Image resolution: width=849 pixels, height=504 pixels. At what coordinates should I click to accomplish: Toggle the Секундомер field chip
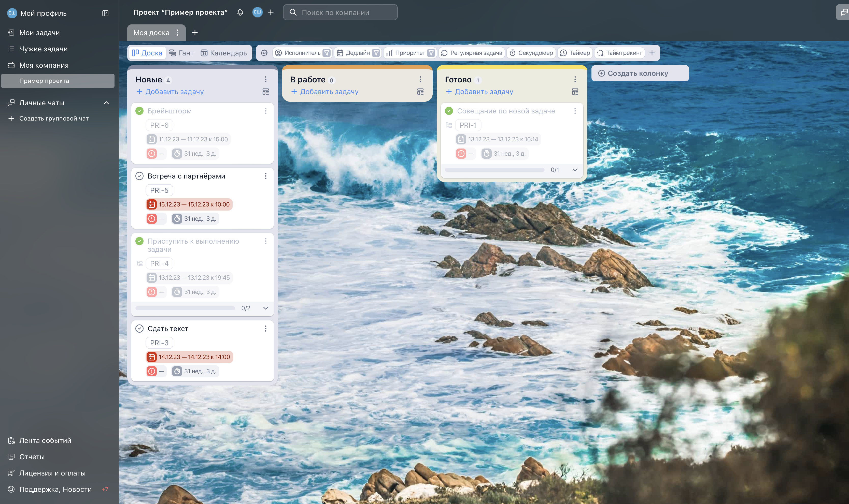coord(531,53)
